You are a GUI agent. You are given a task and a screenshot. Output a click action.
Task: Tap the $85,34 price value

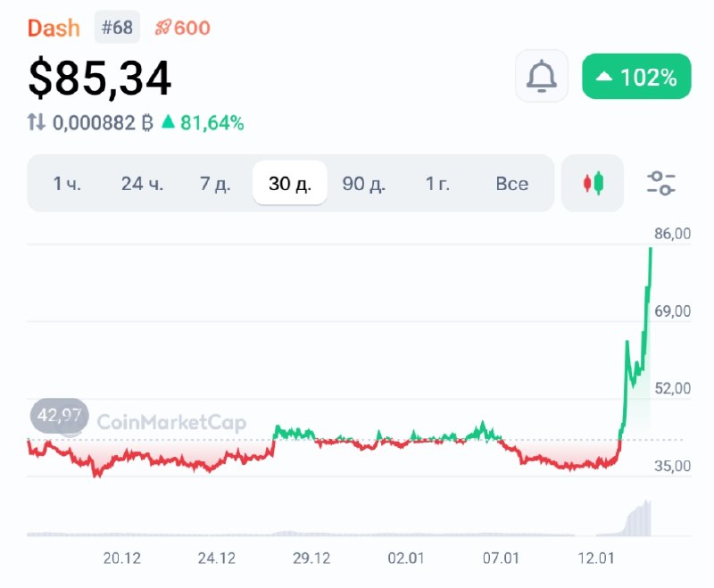100,79
